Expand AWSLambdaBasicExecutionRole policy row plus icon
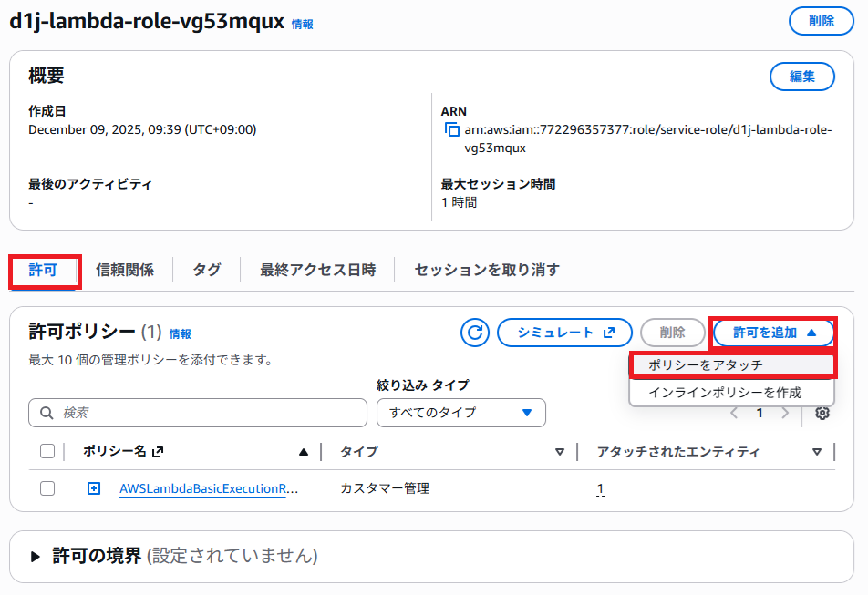This screenshot has width=868, height=595. click(94, 488)
